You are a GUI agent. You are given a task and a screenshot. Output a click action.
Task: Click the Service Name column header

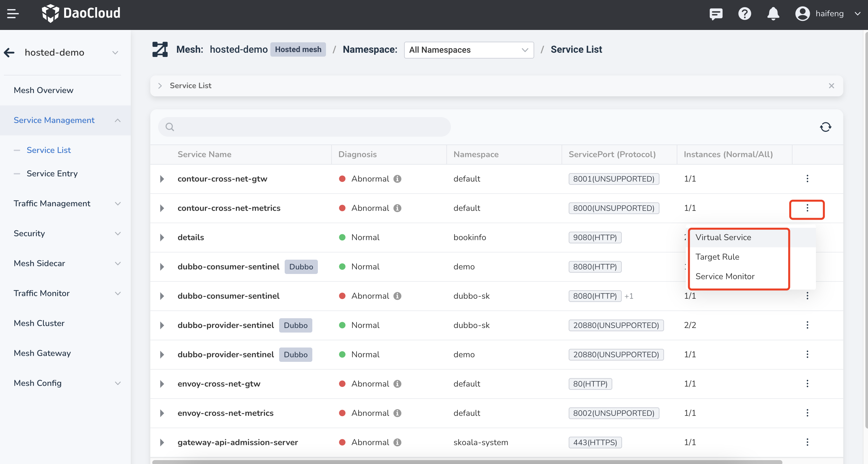204,154
